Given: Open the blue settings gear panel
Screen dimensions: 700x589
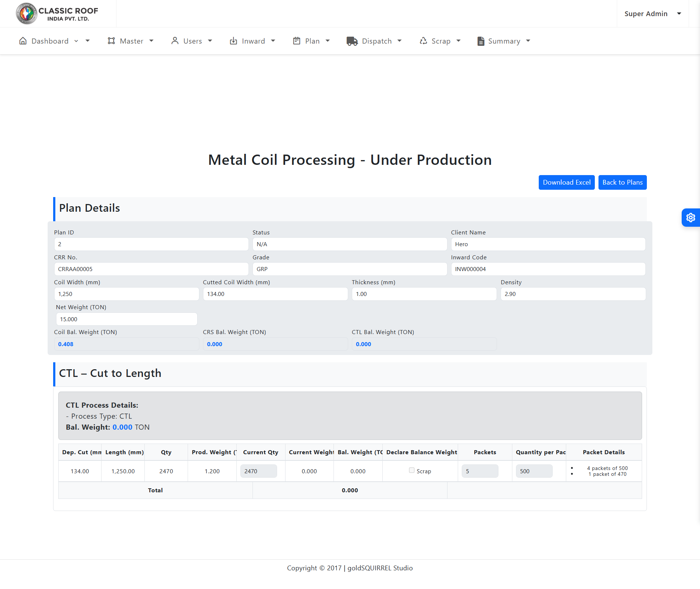Looking at the screenshot, I should pyautogui.click(x=690, y=218).
